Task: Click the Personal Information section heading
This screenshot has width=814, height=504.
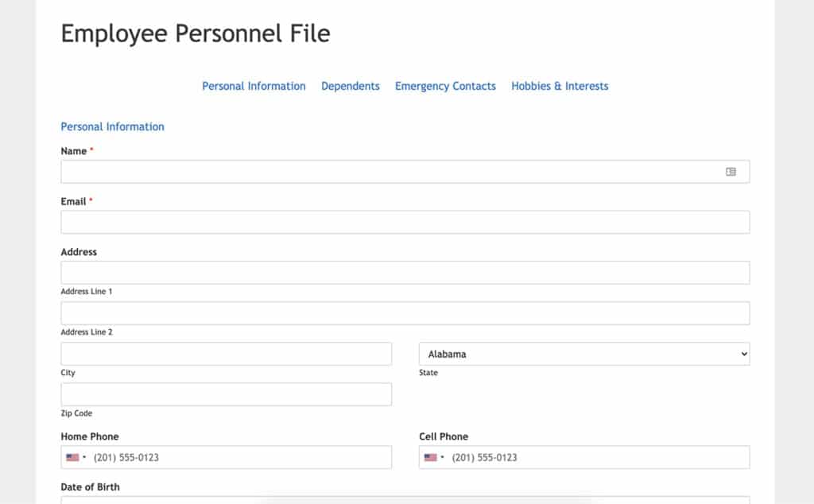Action: pos(112,126)
